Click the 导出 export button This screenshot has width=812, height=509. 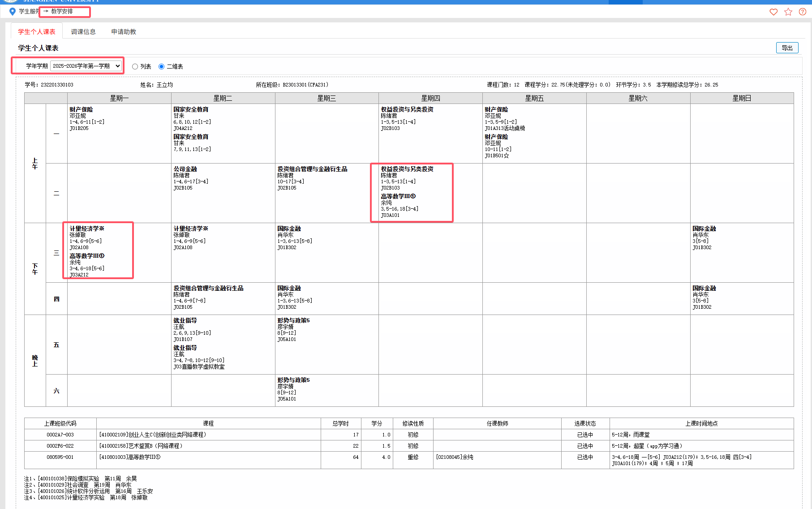coord(787,48)
